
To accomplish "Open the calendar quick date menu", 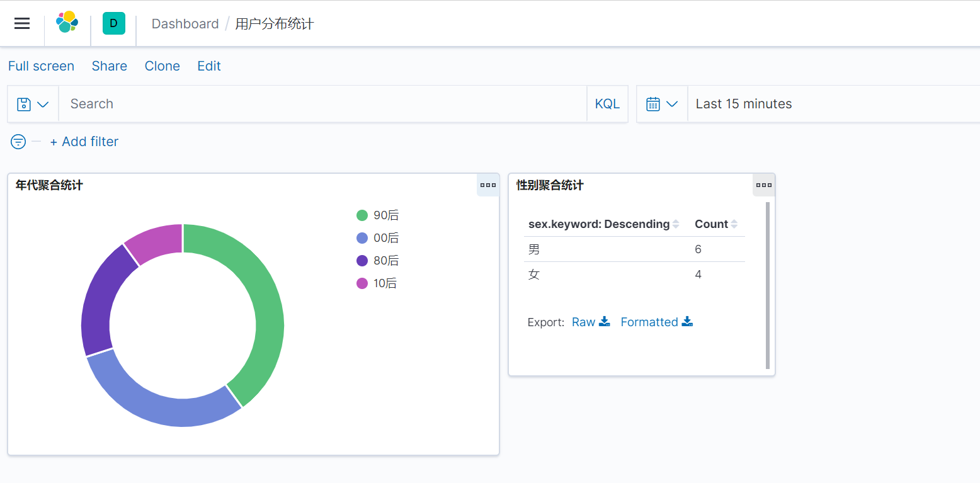I will pyautogui.click(x=662, y=104).
